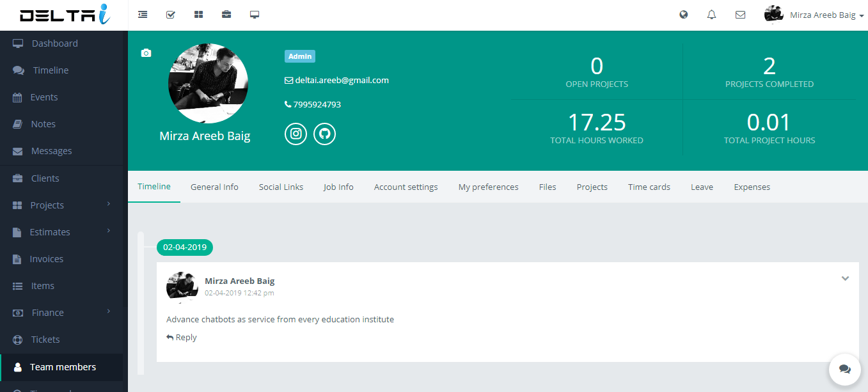Image resolution: width=868 pixels, height=392 pixels.
Task: Open the GitHub social link icon
Action: tap(324, 134)
